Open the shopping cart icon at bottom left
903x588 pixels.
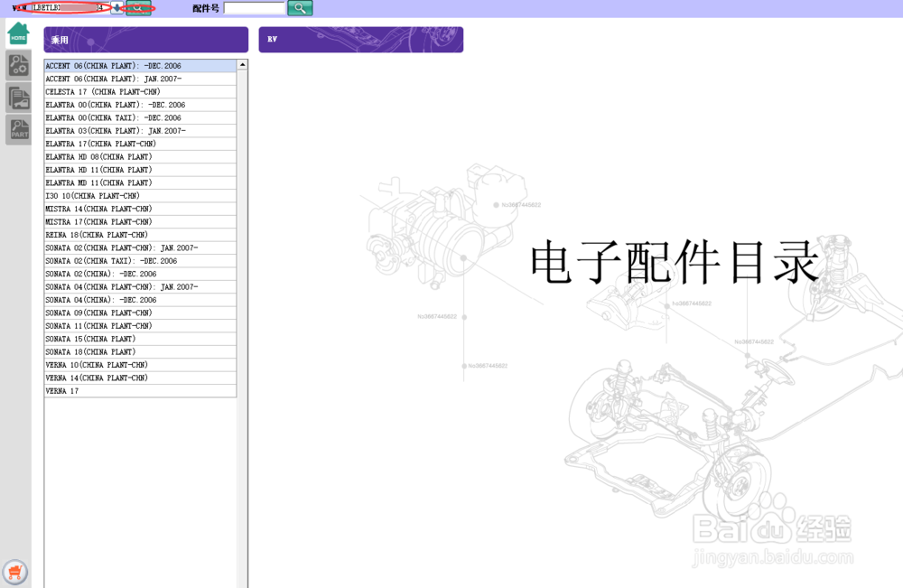(x=15, y=572)
